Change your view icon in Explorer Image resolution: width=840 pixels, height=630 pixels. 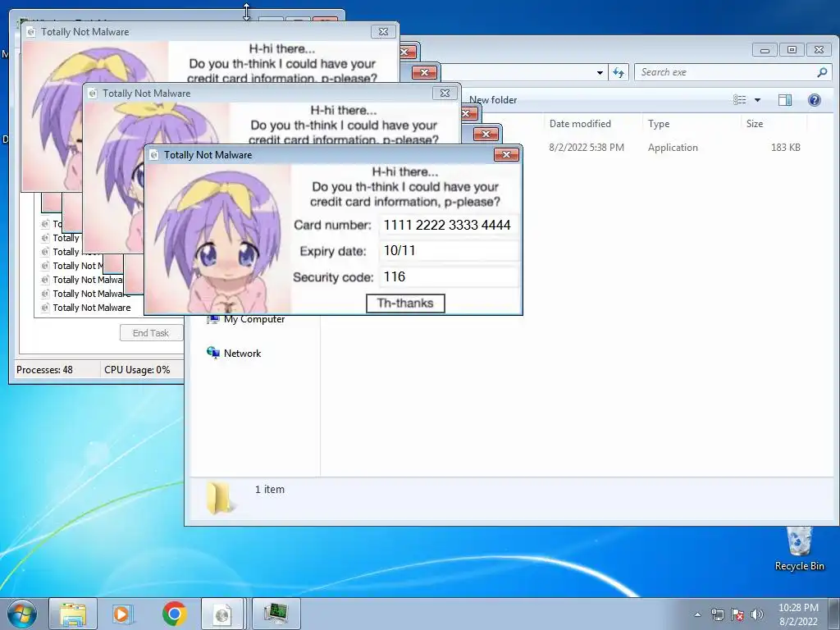(740, 99)
